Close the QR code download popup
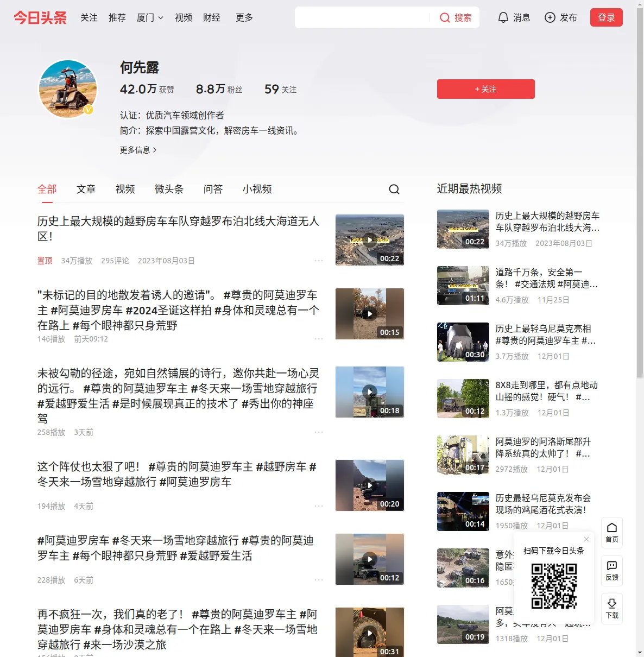Screen dimensions: 644x657 (x=586, y=539)
